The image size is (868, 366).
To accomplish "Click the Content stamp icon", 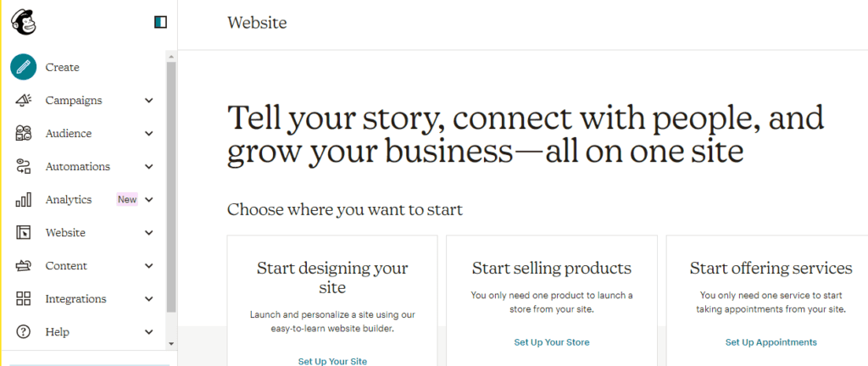I will coord(23,266).
